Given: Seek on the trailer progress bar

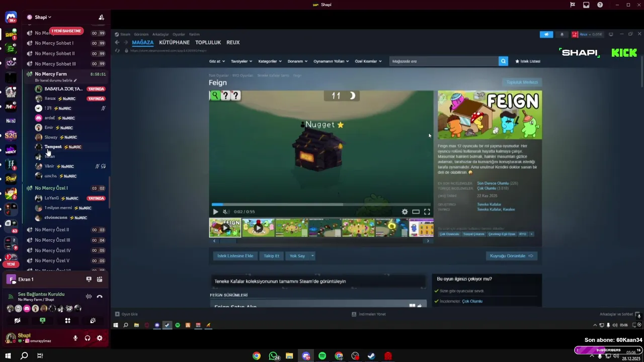Looking at the screenshot, I should (321, 205).
